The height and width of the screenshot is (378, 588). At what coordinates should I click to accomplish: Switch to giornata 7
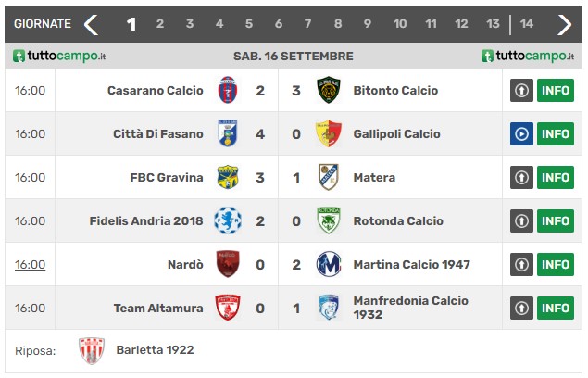307,24
